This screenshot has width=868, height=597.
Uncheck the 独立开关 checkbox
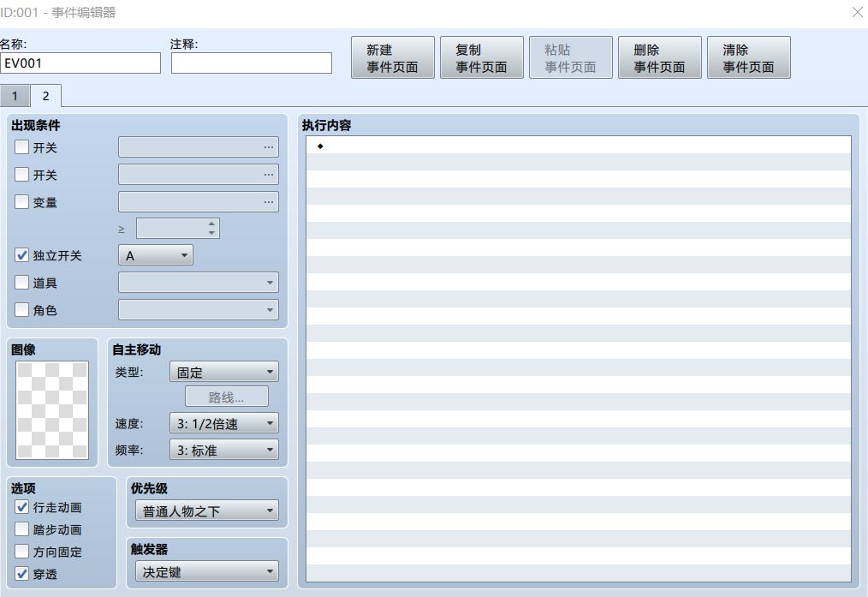[21, 255]
